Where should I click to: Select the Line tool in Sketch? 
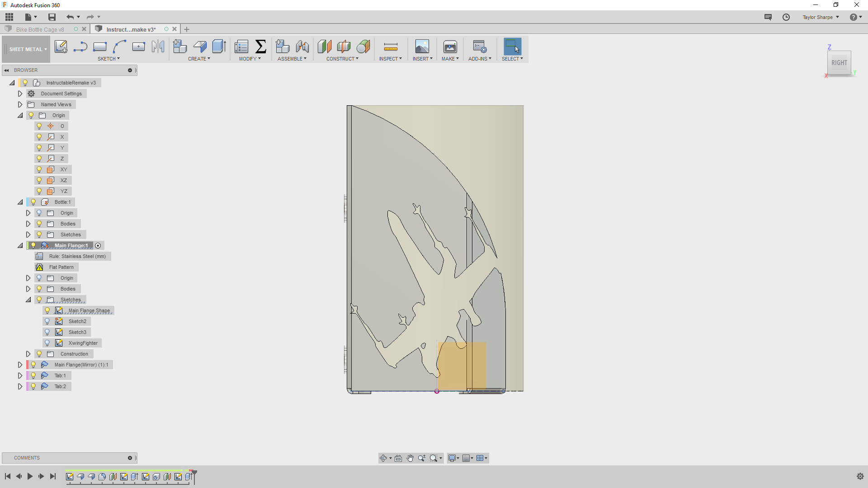[x=80, y=47]
